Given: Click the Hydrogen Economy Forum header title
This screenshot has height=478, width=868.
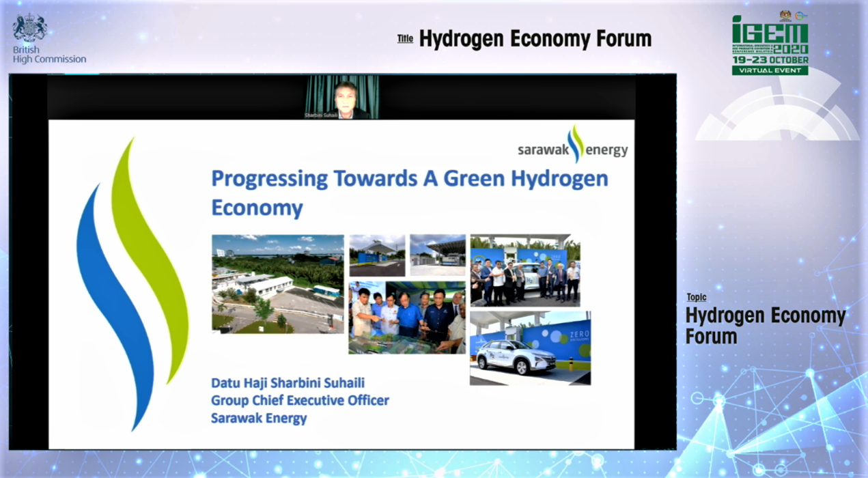Looking at the screenshot, I should click(x=535, y=39).
